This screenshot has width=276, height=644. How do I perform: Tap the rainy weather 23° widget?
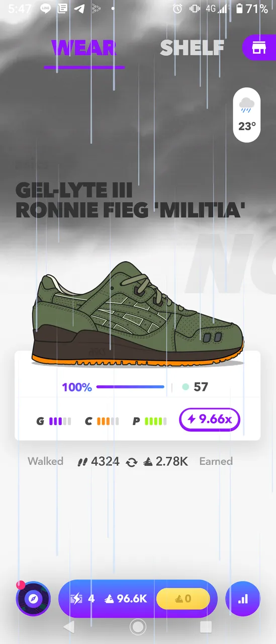click(247, 115)
